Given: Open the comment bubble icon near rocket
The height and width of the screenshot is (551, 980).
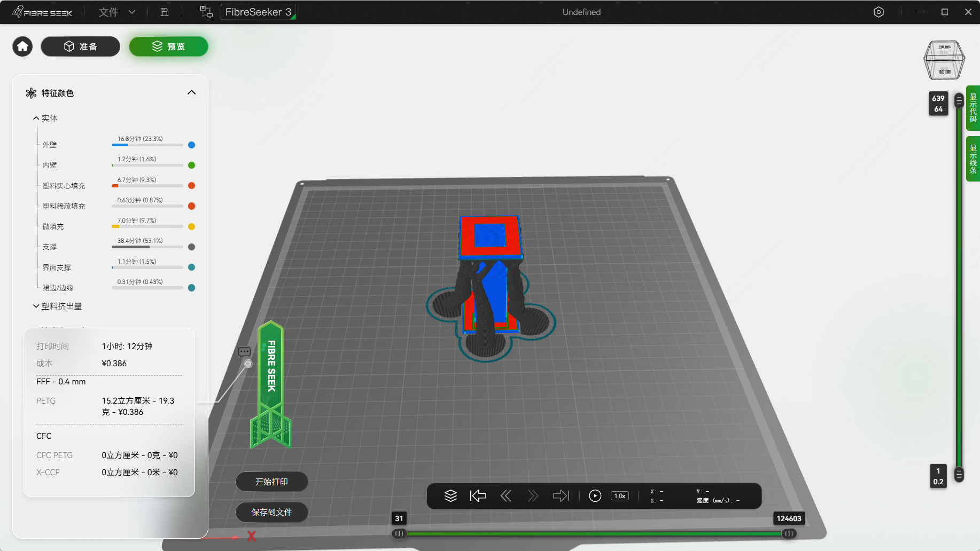Looking at the screenshot, I should pos(244,352).
